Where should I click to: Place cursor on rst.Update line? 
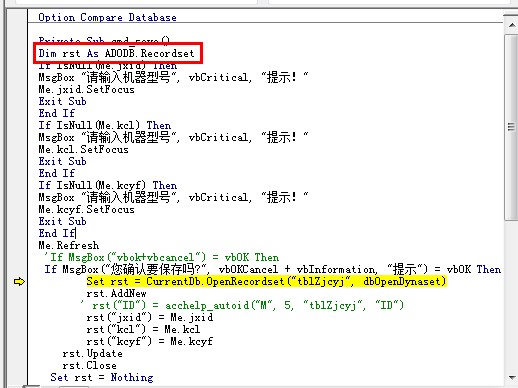coord(92,353)
